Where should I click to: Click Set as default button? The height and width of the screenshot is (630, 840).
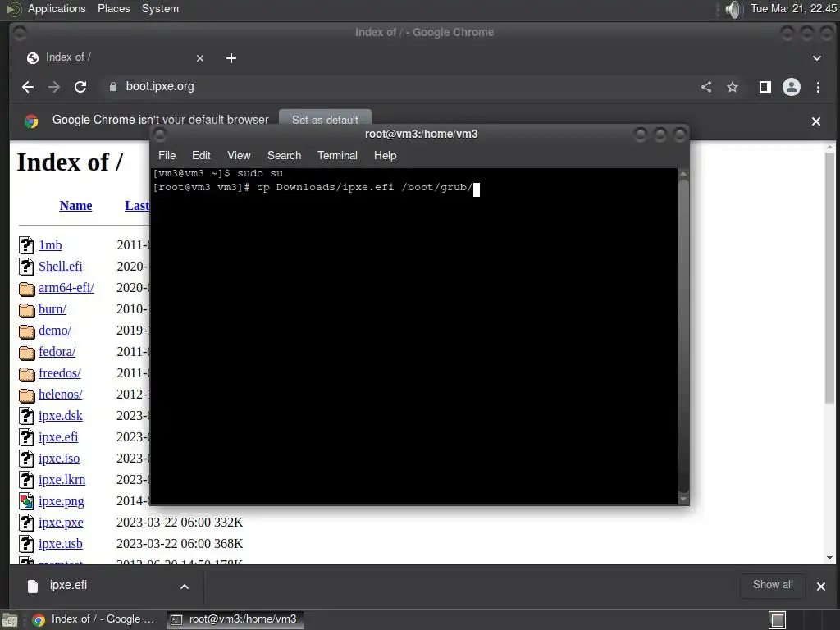click(325, 119)
